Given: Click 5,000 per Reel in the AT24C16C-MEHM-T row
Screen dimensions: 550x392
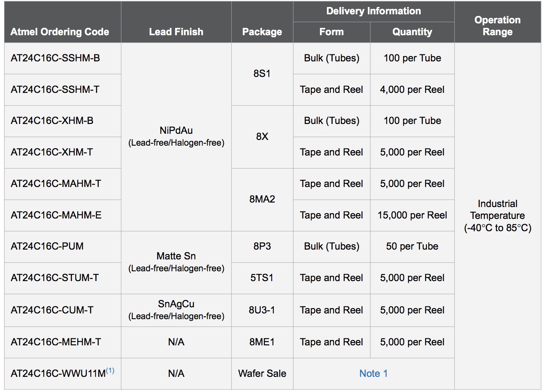Looking at the screenshot, I should pos(412,342).
